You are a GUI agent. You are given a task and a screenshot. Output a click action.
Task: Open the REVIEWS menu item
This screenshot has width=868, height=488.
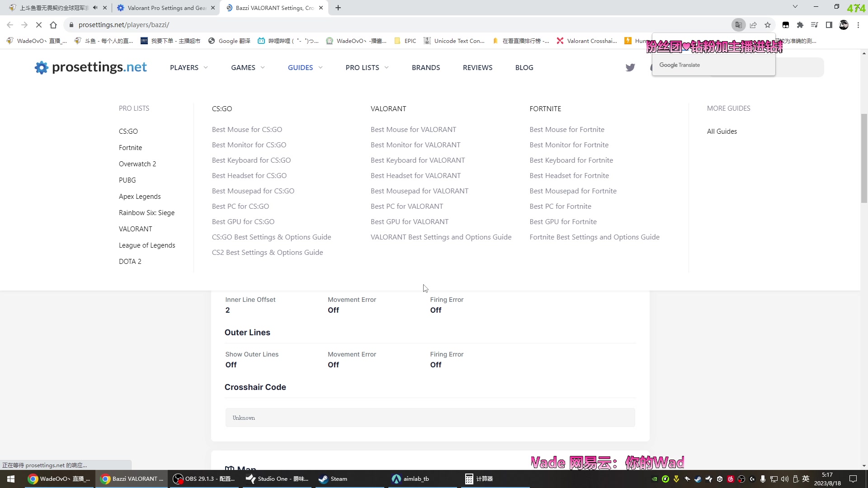[477, 68]
